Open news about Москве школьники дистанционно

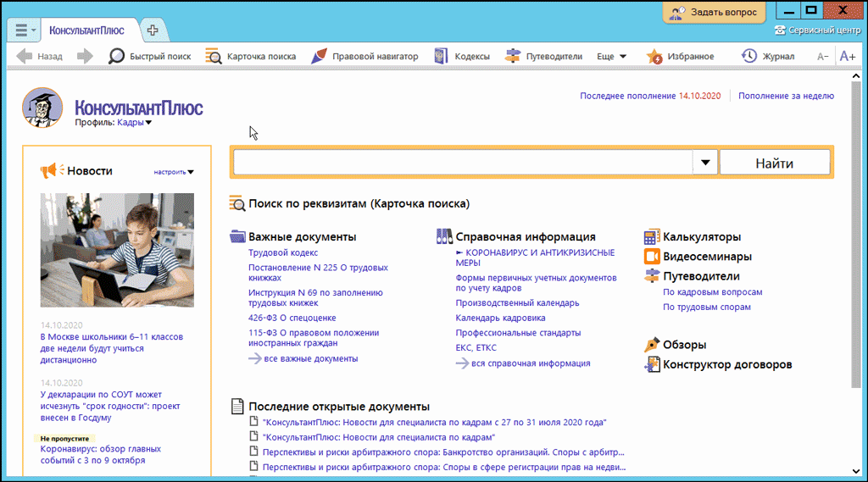[111, 348]
